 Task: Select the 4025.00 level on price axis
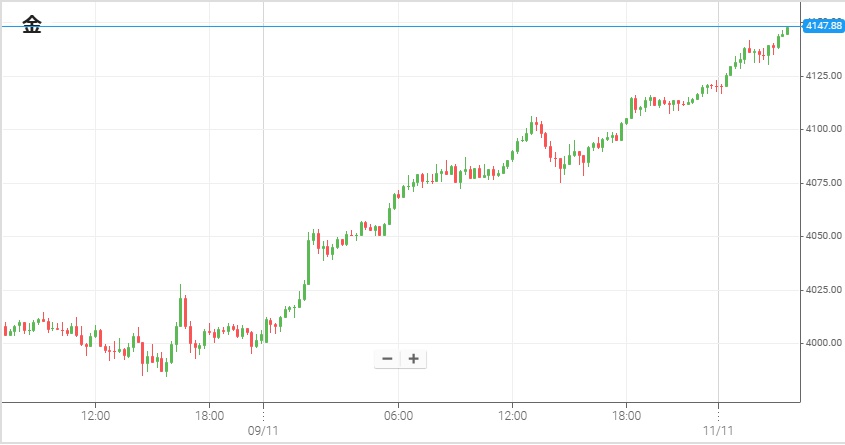pos(822,290)
